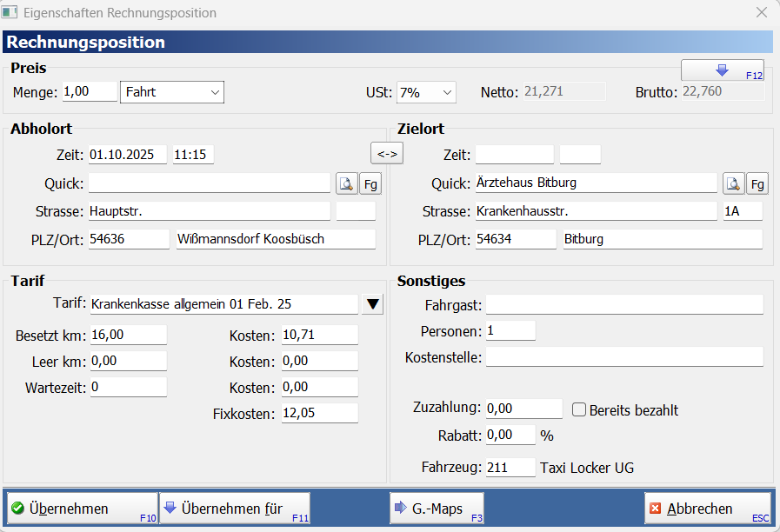Cancel with the Abbrechen button
Image resolution: width=780 pixels, height=532 pixels.
point(707,509)
